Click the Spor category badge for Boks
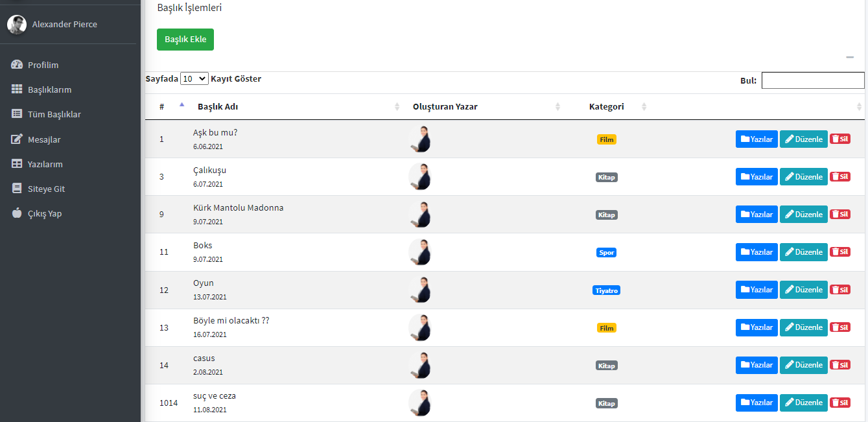 (x=607, y=253)
